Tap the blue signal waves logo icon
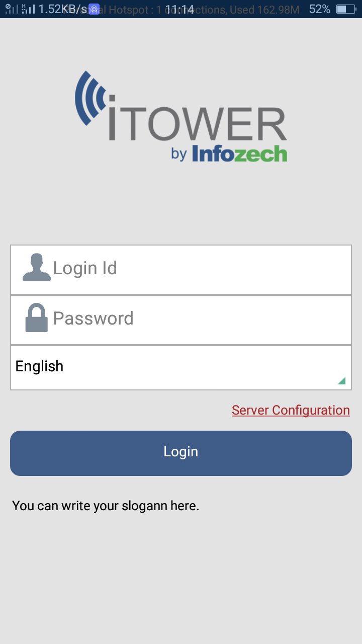This screenshot has width=362, height=644. [89, 98]
